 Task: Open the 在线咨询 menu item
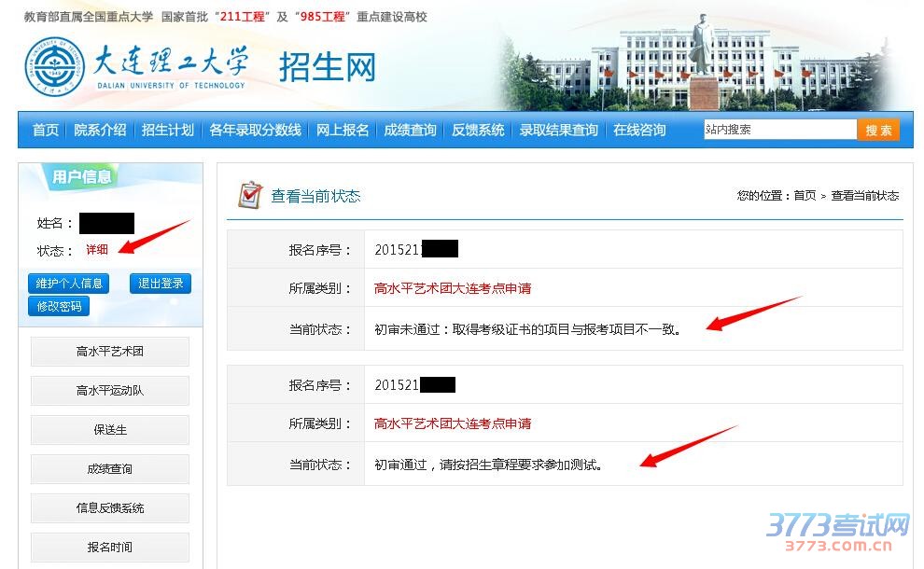639,131
